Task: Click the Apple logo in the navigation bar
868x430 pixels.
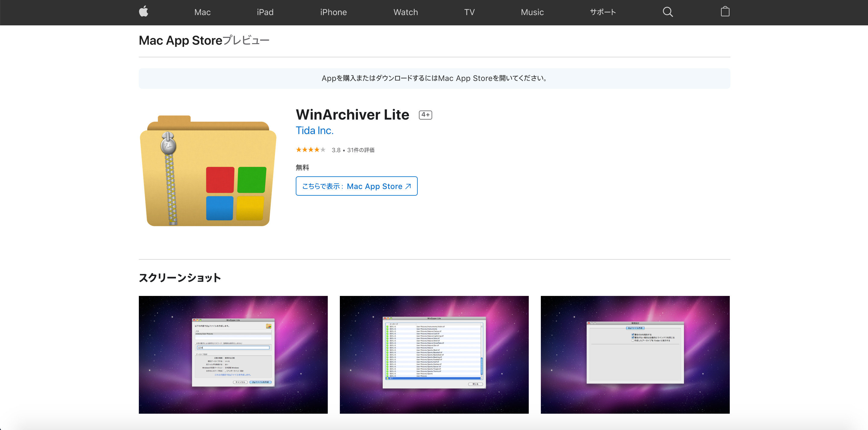Action: coord(144,11)
